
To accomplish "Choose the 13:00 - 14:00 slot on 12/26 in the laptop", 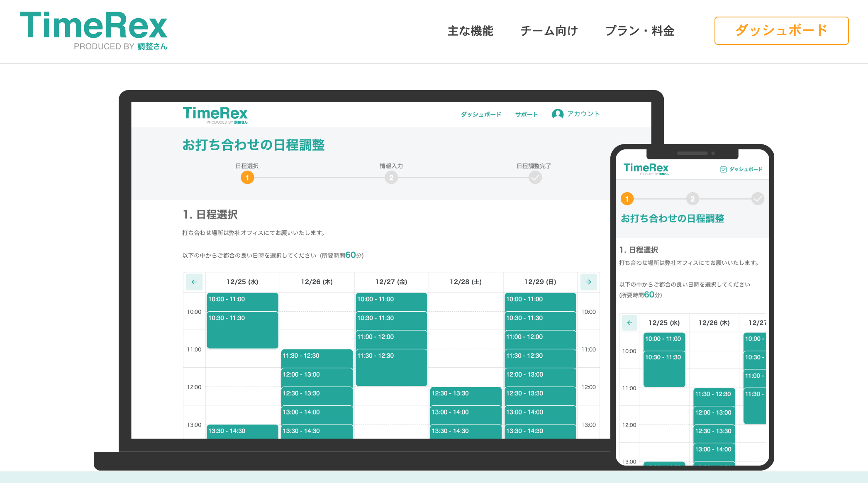I will [317, 415].
